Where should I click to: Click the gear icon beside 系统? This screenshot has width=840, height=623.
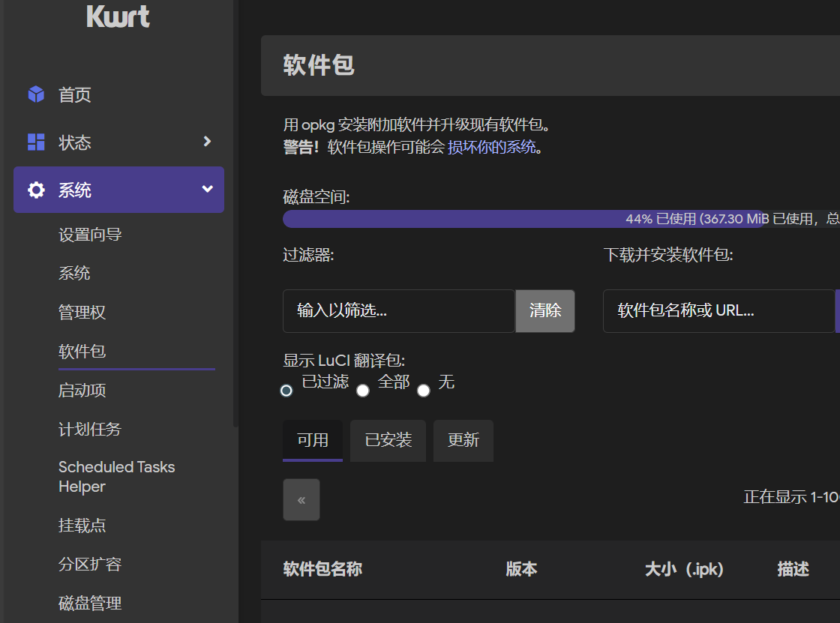tap(36, 190)
